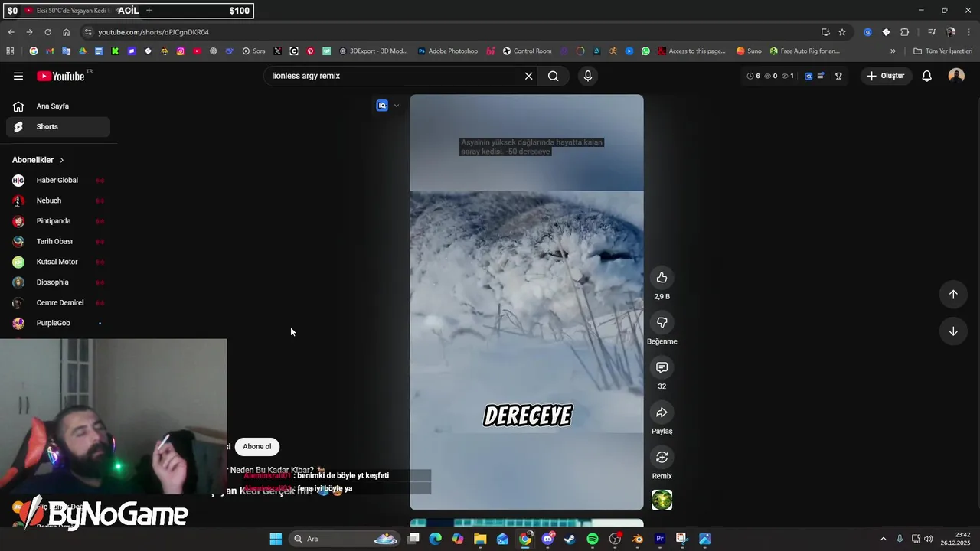Click the taskbar Ara search box

tap(344, 539)
